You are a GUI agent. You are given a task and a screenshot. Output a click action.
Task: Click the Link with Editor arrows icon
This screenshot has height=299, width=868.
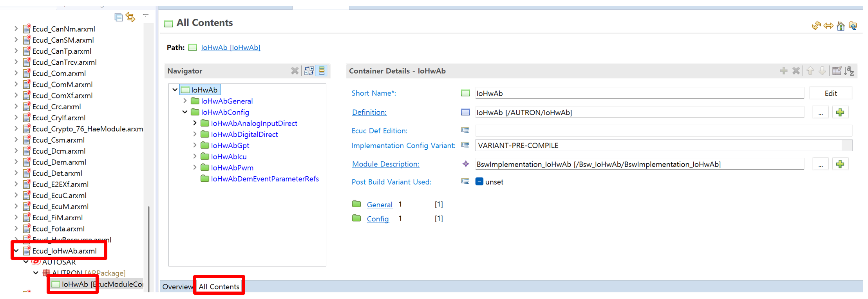(x=130, y=18)
